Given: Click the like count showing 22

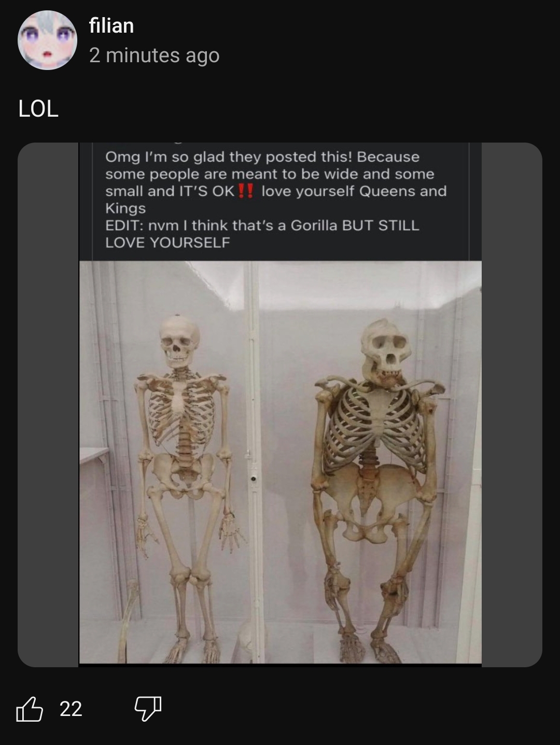Looking at the screenshot, I should (71, 709).
